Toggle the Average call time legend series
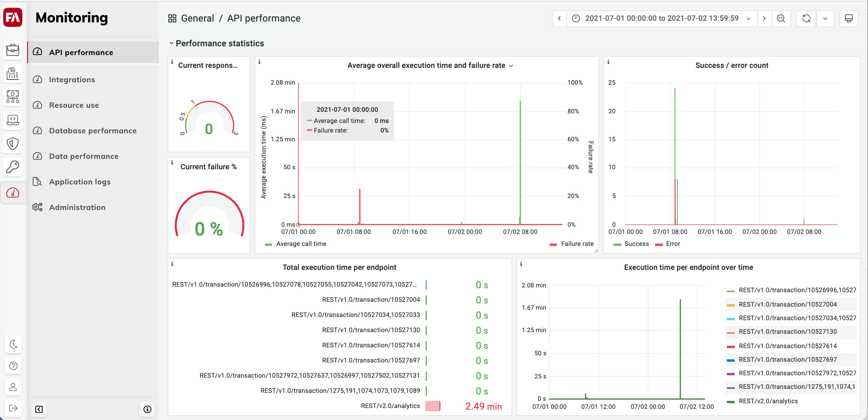868x420 pixels. (x=296, y=244)
